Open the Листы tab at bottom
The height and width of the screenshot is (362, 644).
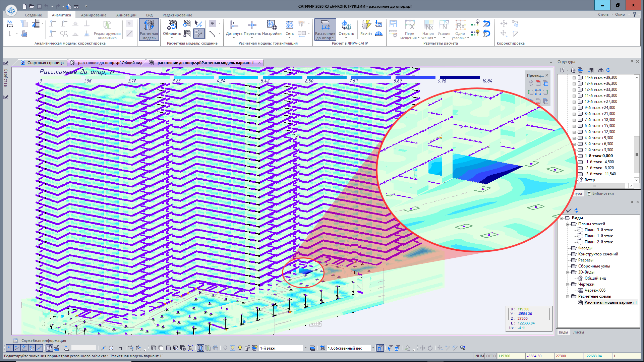[x=578, y=332]
